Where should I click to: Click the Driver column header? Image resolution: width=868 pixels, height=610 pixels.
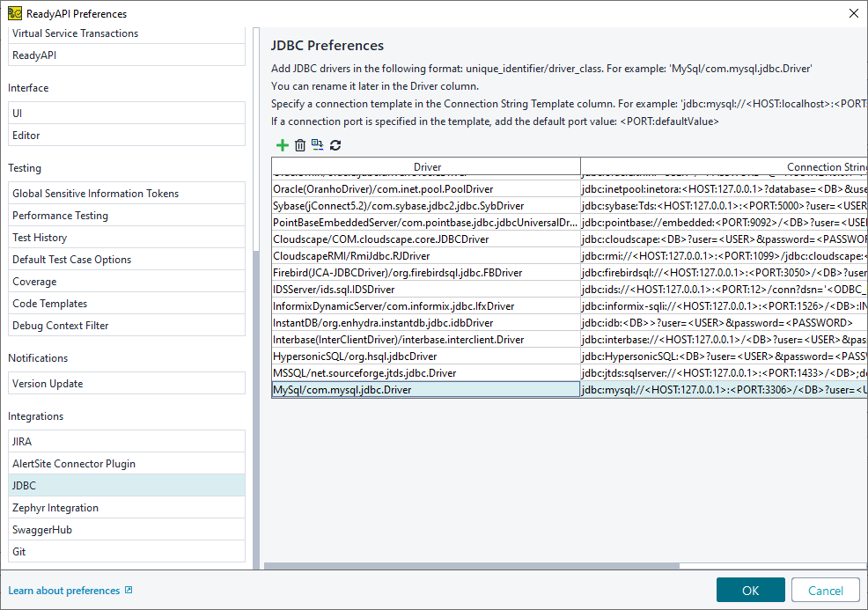pyautogui.click(x=426, y=166)
